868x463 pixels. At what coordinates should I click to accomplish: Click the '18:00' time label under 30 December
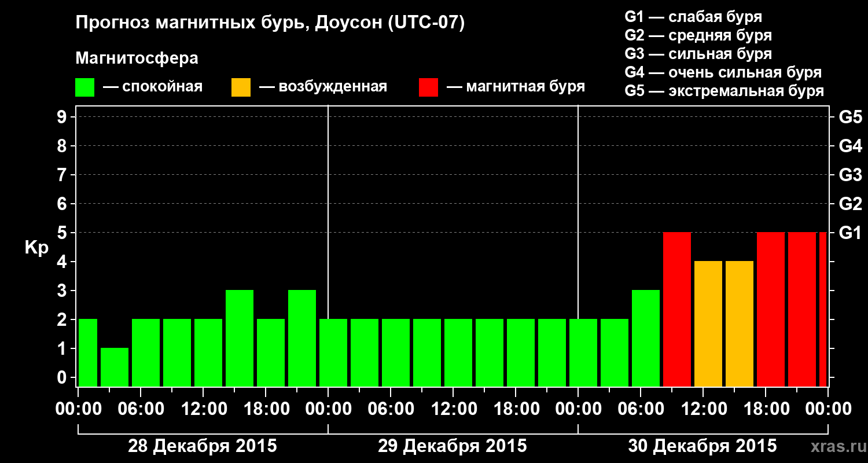pos(766,409)
